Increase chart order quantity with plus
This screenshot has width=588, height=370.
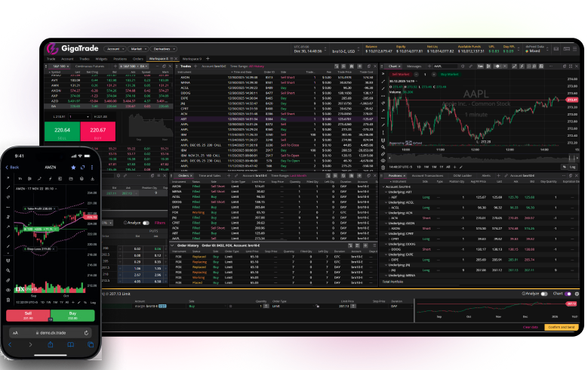pyautogui.click(x=434, y=74)
